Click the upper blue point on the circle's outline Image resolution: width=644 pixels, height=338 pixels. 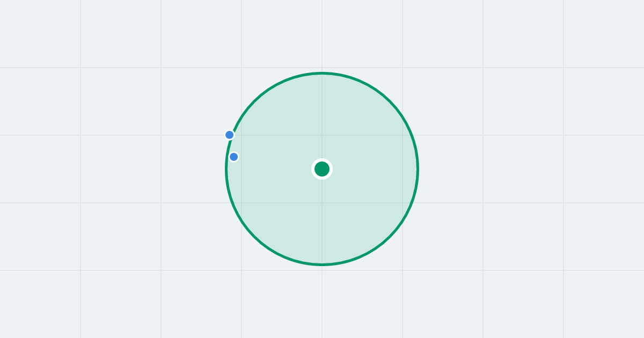click(x=230, y=135)
